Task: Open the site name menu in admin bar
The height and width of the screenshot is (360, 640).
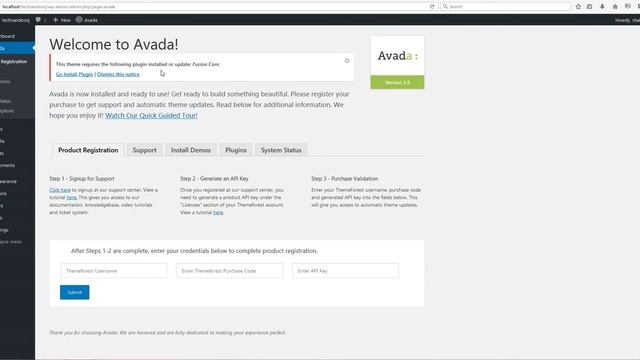Action: point(15,20)
